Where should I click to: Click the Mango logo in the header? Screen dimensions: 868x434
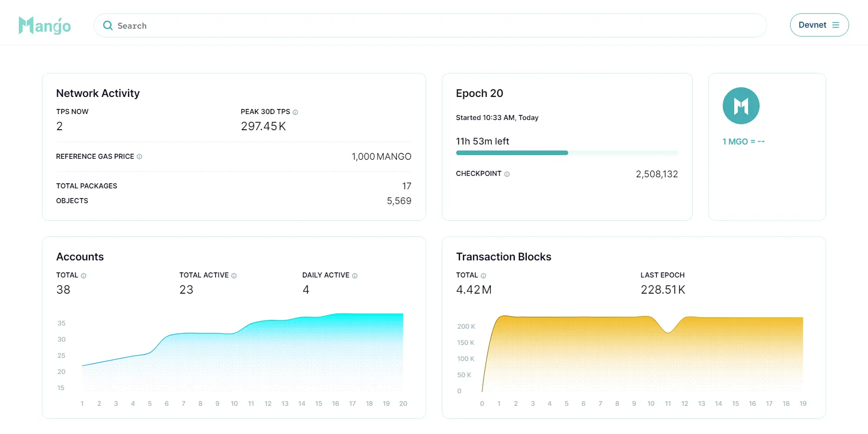pos(44,25)
